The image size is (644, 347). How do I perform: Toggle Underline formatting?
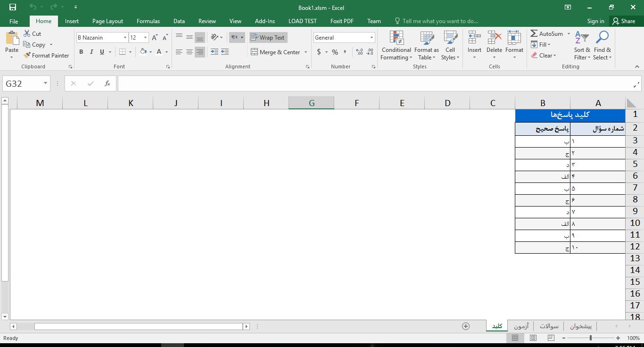tap(102, 52)
